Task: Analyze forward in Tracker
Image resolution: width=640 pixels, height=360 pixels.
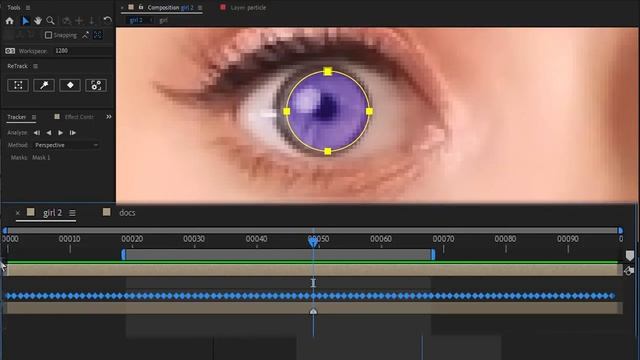Action: click(60, 133)
